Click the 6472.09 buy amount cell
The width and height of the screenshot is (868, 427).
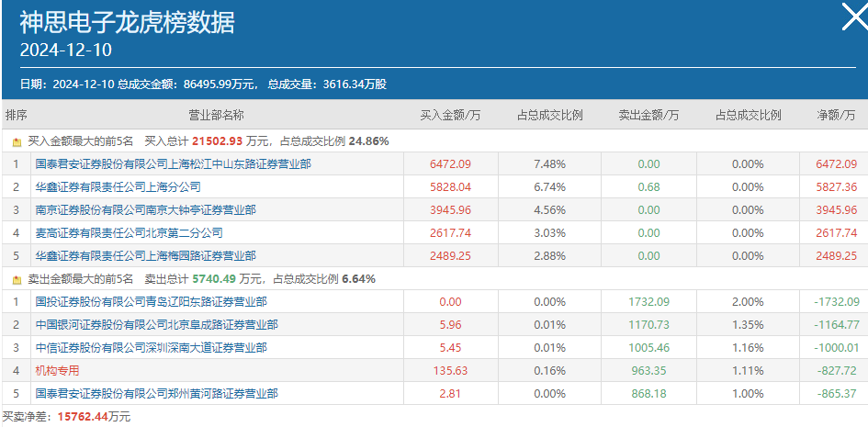451,164
